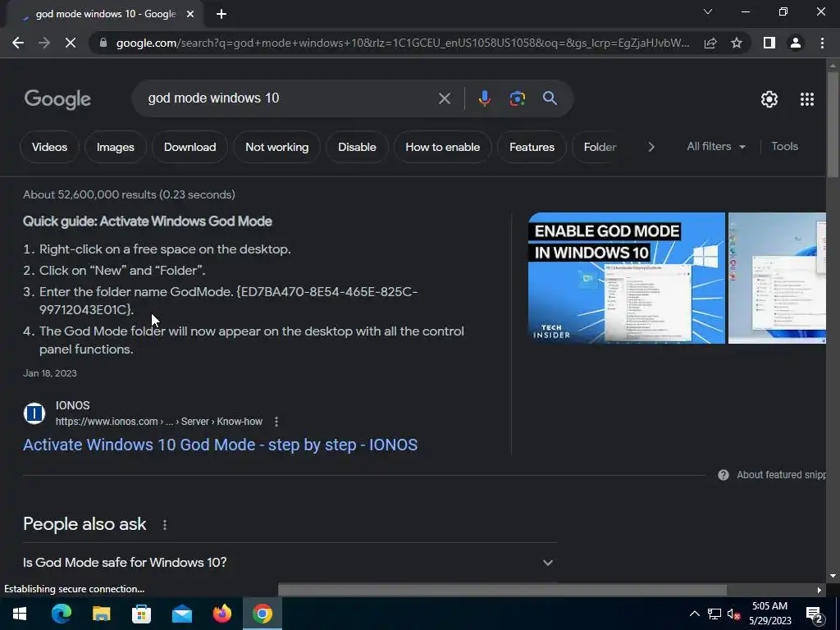Screen dimensions: 840x630
Task: Open File Explorer from the taskbar
Action: (x=101, y=614)
